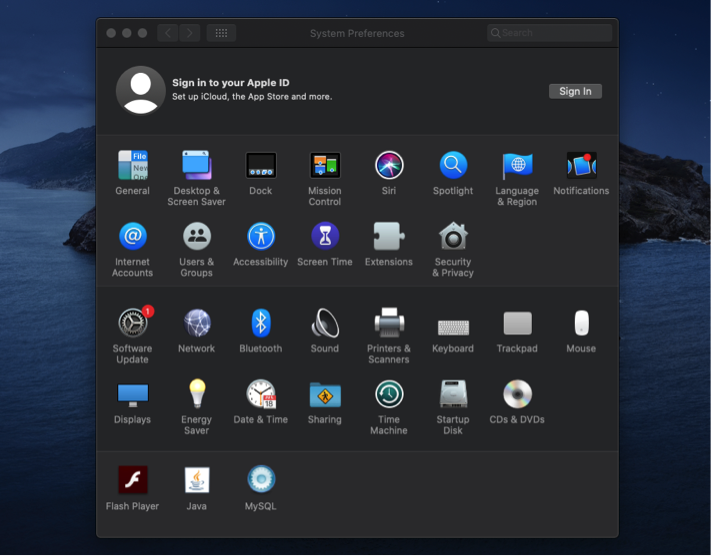Screen dimensions: 711x556
Task: Open Desktop & Screen Saver settings
Action: [197, 165]
